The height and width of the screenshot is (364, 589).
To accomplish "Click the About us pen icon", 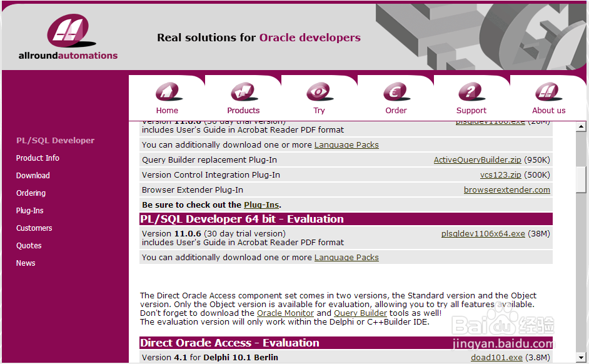I will coord(548,92).
